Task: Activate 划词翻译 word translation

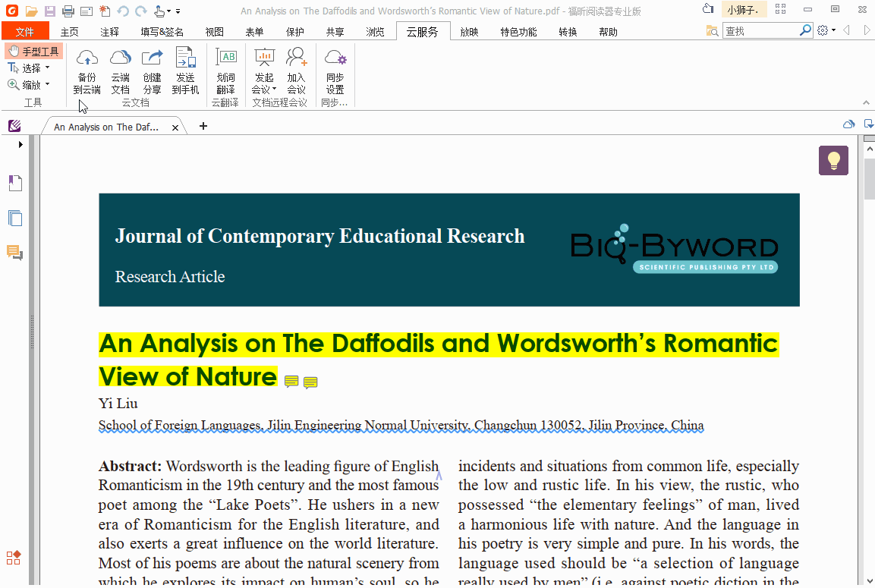Action: point(225,72)
